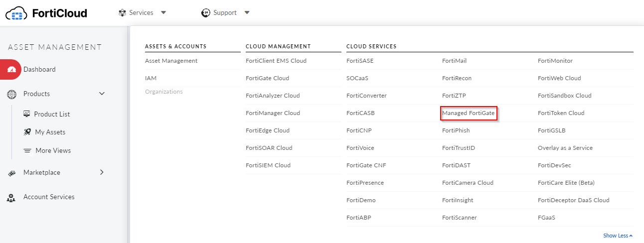644x243 pixels.
Task: Click the Support 24-hour headset icon
Action: coord(206,12)
